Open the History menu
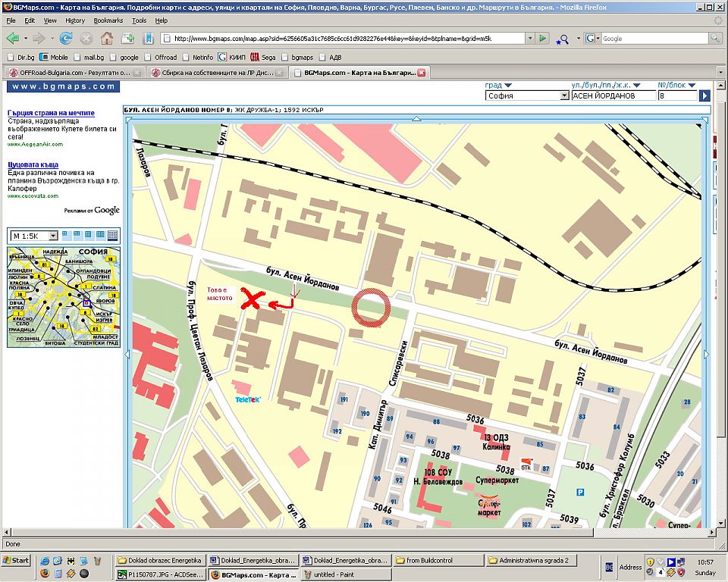Viewport: 728px width, 582px height. pyautogui.click(x=75, y=20)
